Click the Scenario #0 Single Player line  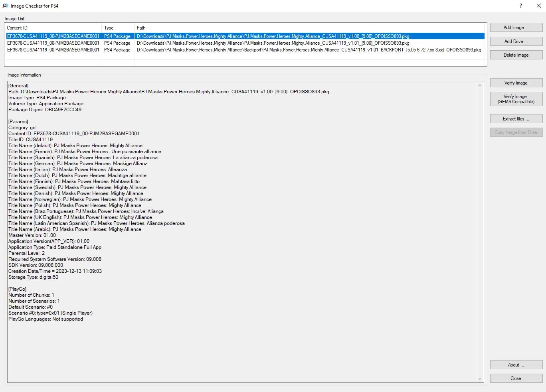(50, 313)
